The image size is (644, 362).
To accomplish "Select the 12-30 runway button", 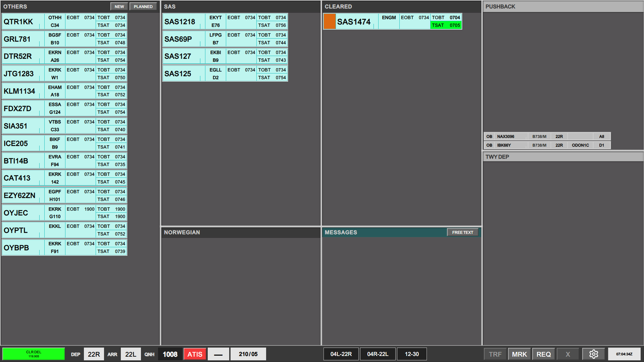I will [x=412, y=354].
